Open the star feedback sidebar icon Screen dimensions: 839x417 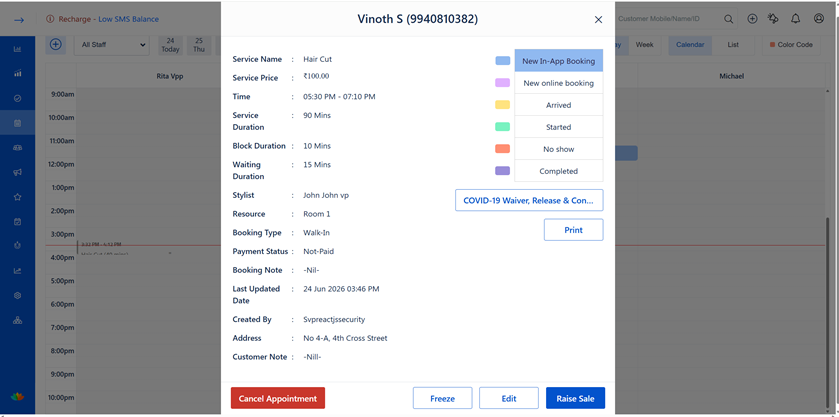(18, 197)
